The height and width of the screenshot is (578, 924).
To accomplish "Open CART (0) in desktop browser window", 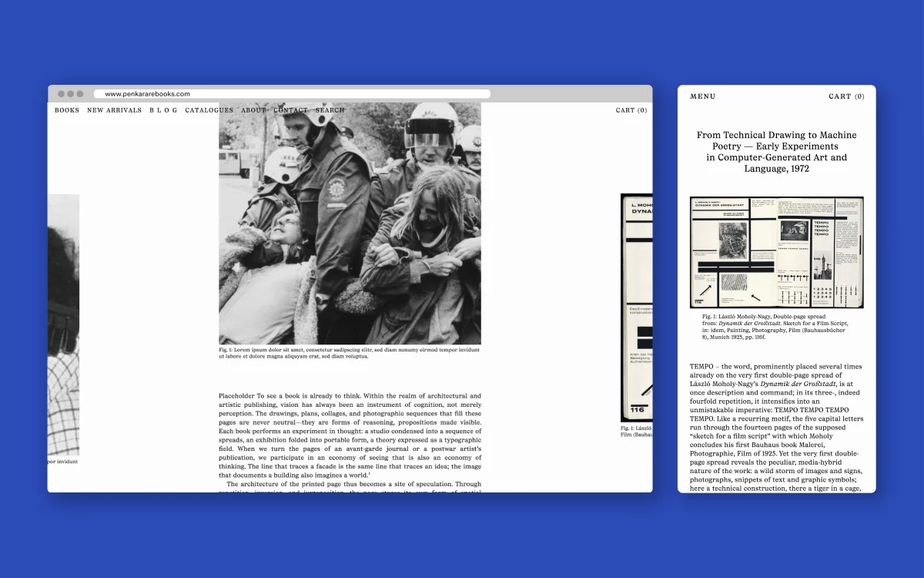I will click(x=631, y=110).
